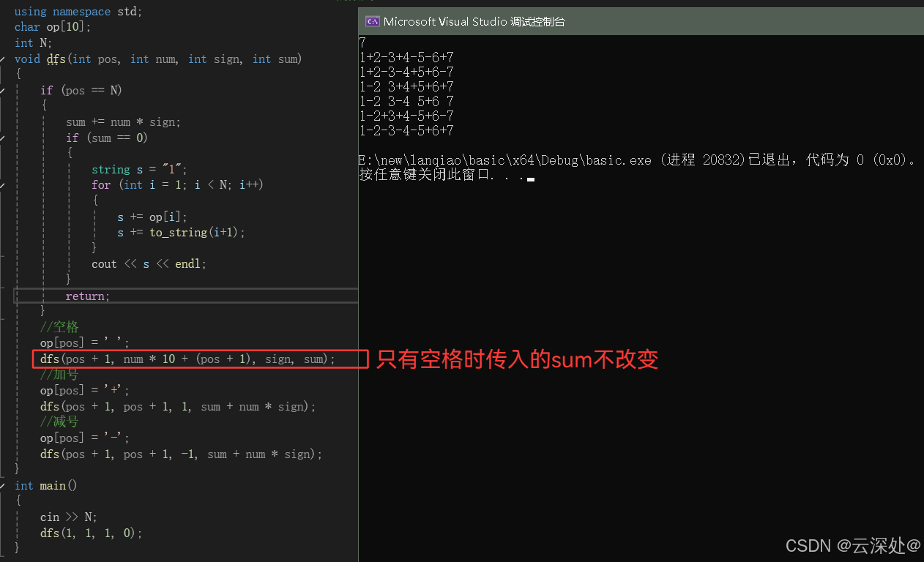924x562 pixels.
Task: Click the console window icon in title bar
Action: tap(372, 21)
